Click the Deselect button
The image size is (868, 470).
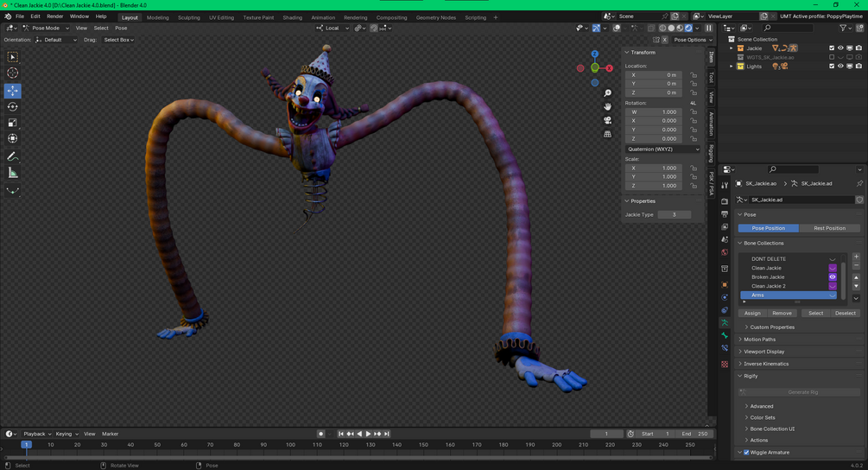(846, 314)
